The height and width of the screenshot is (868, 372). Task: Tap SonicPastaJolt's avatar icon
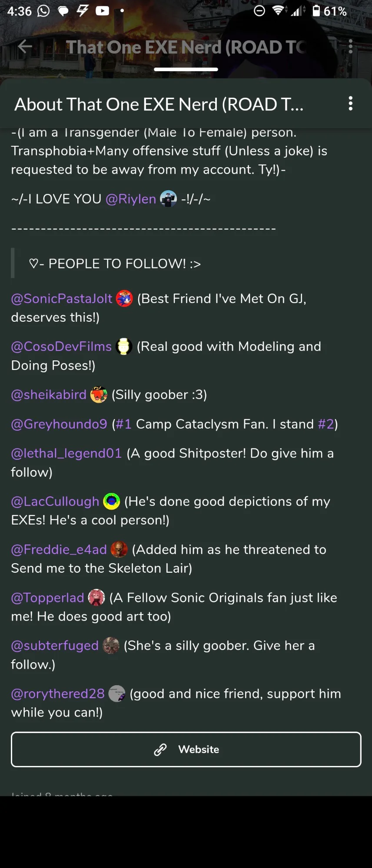pyautogui.click(x=124, y=299)
